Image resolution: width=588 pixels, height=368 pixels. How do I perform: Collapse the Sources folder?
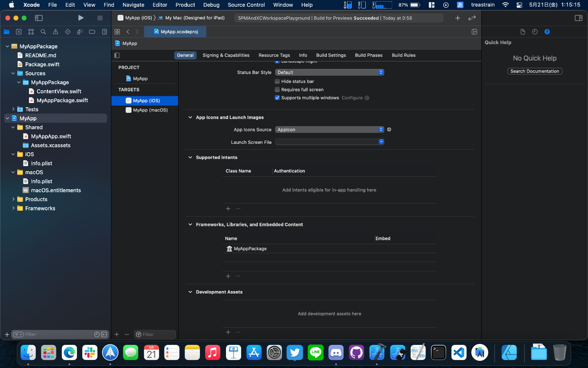coord(13,74)
